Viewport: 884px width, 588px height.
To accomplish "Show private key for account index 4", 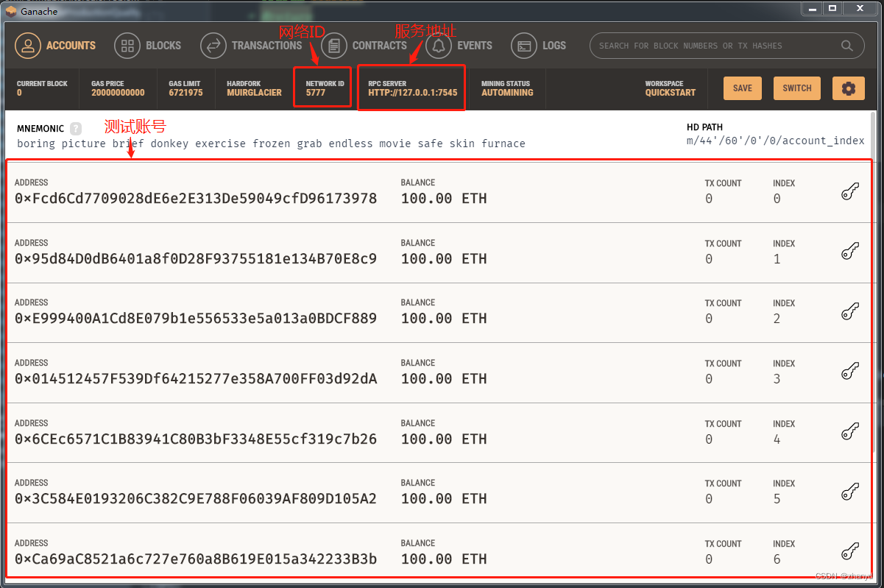I will [850, 432].
